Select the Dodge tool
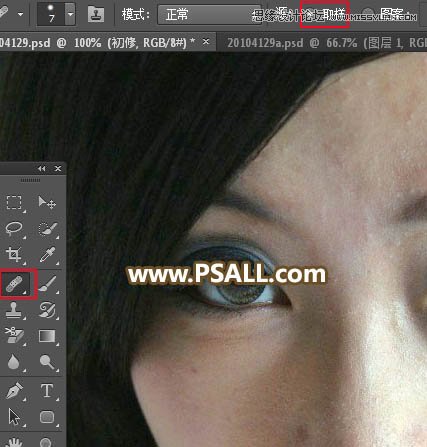The image size is (427, 447). coord(48,362)
